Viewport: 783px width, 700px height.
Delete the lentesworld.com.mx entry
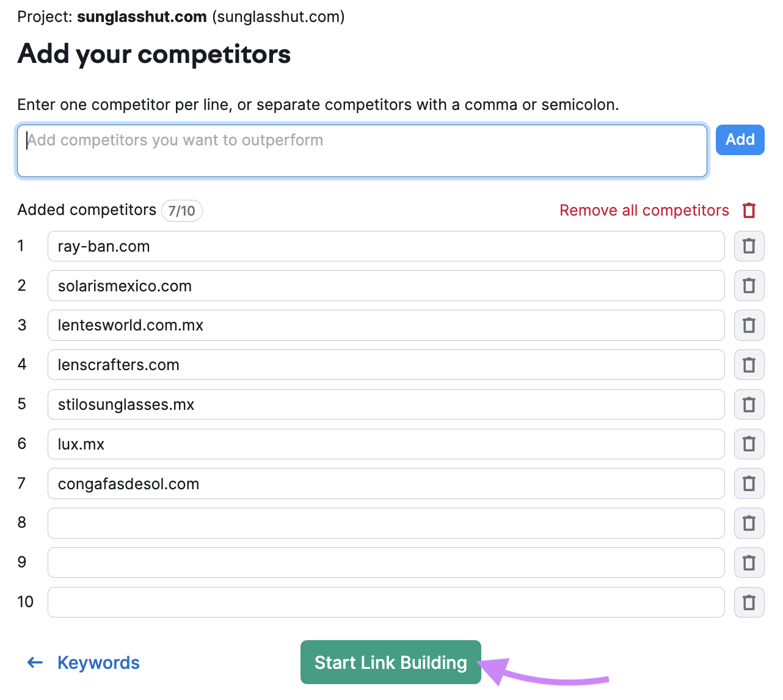tap(749, 325)
